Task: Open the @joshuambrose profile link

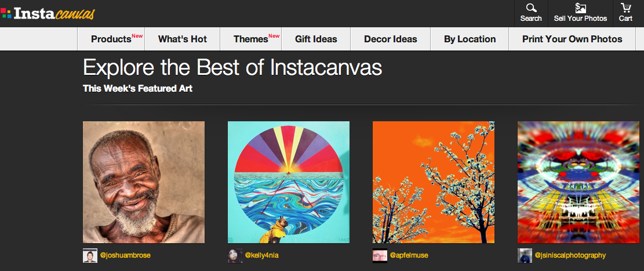Action: tap(125, 255)
